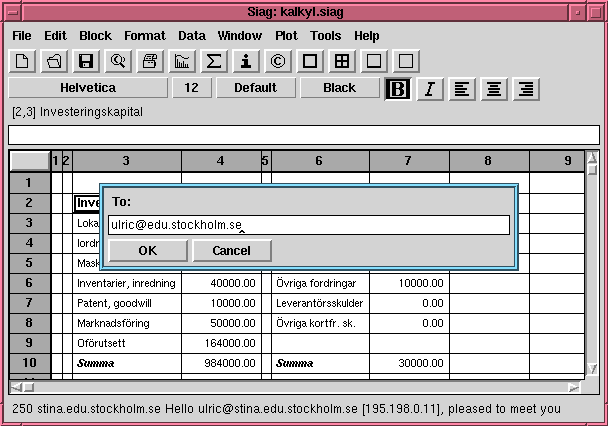The width and height of the screenshot is (608, 426).
Task: Select column header 8
Action: click(489, 161)
